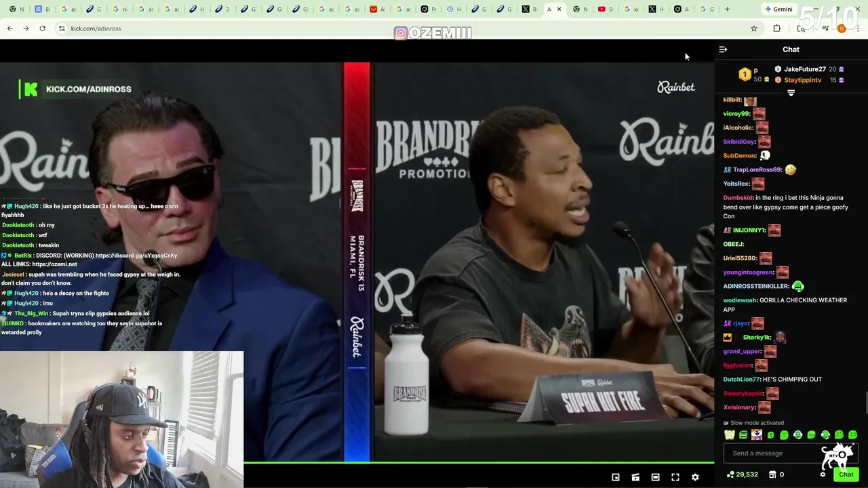The height and width of the screenshot is (488, 868).
Task: Click the Slow mode activated notice
Action: click(753, 423)
